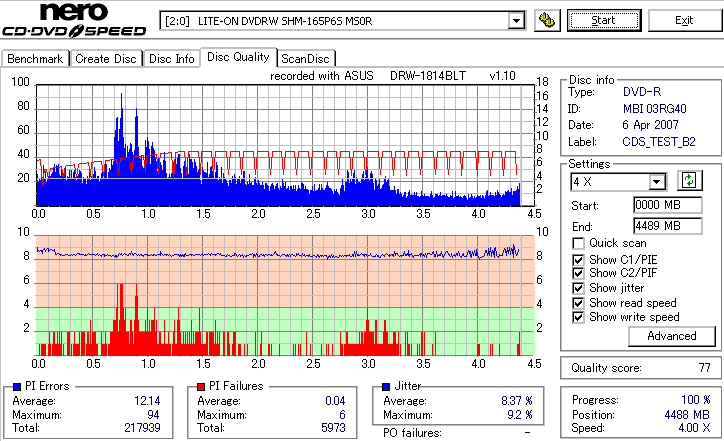The width and height of the screenshot is (724, 441).
Task: Click PI Failures total 5973
Action: (333, 428)
